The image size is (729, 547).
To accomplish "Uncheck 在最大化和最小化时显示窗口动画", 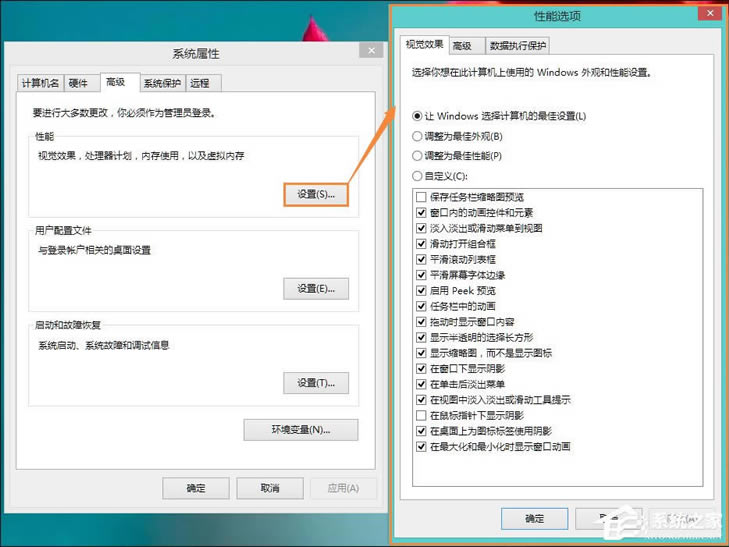I will (421, 447).
